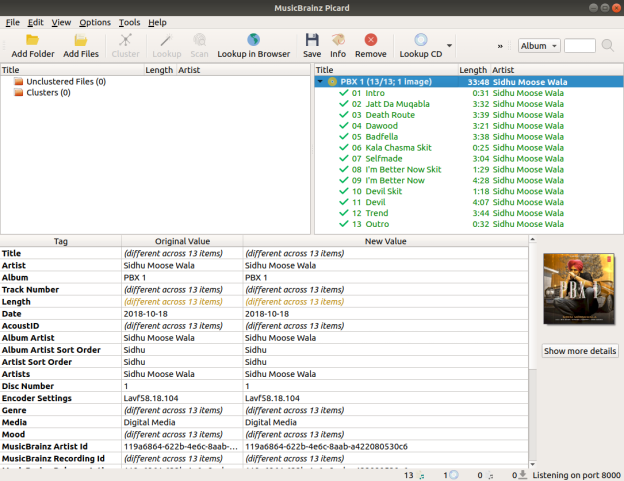The height and width of the screenshot is (481, 624).
Task: Open the Info dialog icon
Action: (338, 40)
